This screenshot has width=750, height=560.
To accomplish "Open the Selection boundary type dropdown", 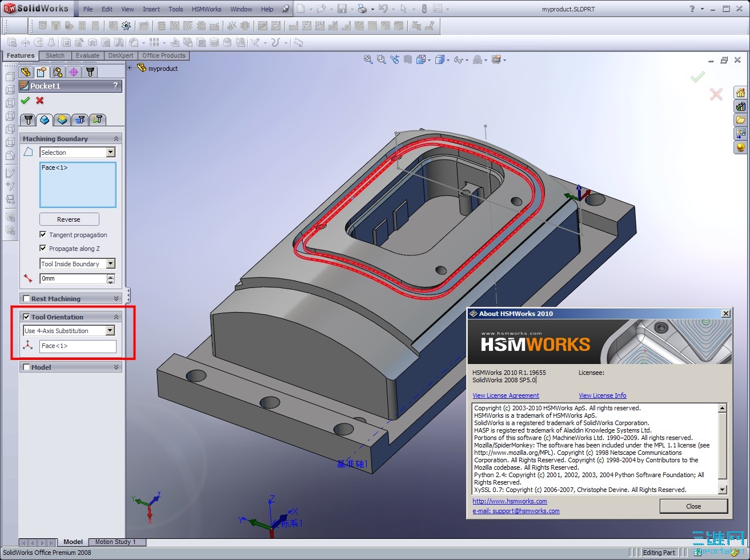I will point(111,152).
